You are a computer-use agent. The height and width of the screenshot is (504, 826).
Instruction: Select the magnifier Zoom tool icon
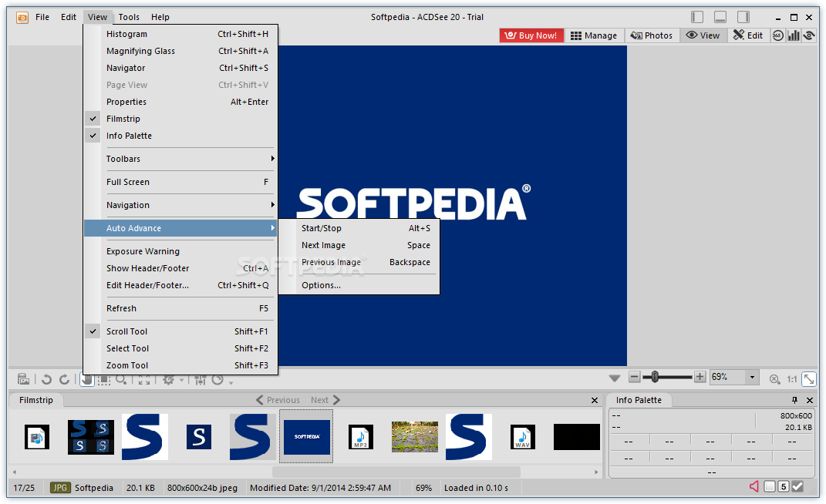[x=121, y=379]
